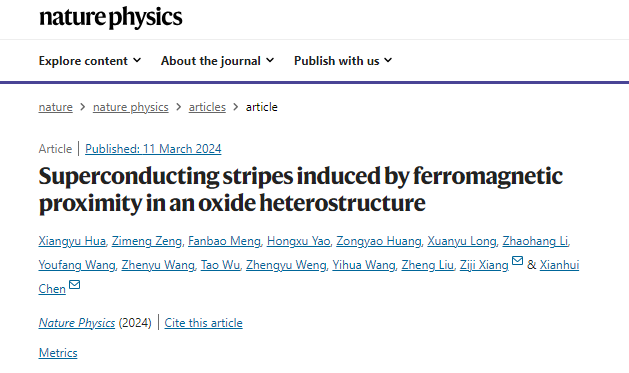Open author Tao Wu's details
Viewport: 629px width, 373px height.
pos(220,265)
